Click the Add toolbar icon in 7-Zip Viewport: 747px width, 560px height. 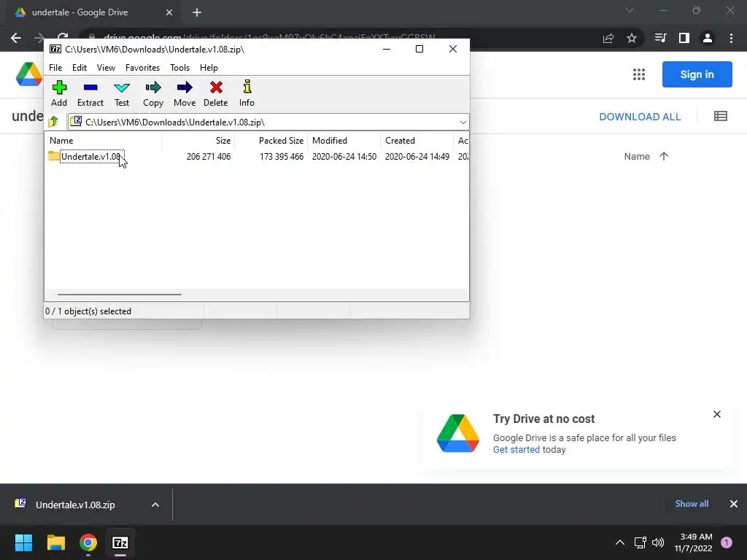tap(59, 93)
